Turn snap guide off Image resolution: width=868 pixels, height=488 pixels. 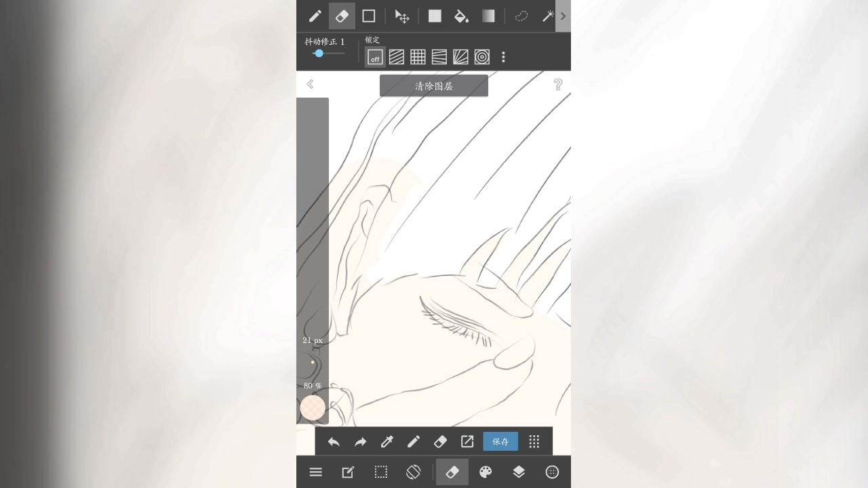[375, 57]
